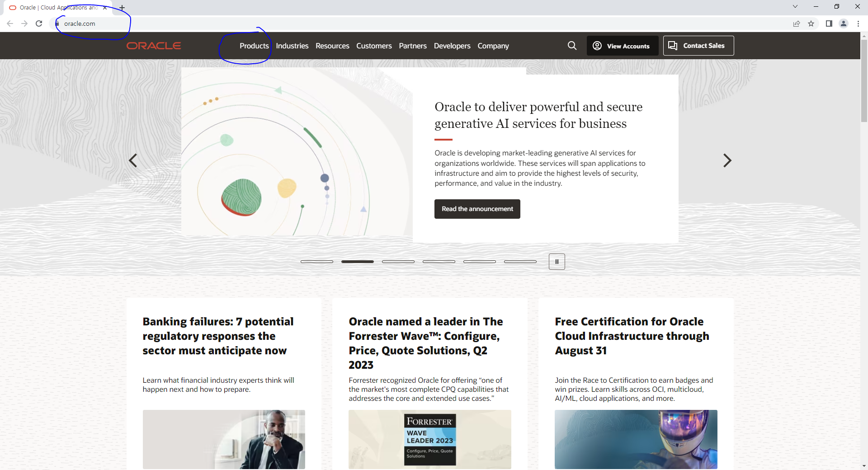Close the Oracle browser tab
This screenshot has height=470, width=868.
coord(105,8)
